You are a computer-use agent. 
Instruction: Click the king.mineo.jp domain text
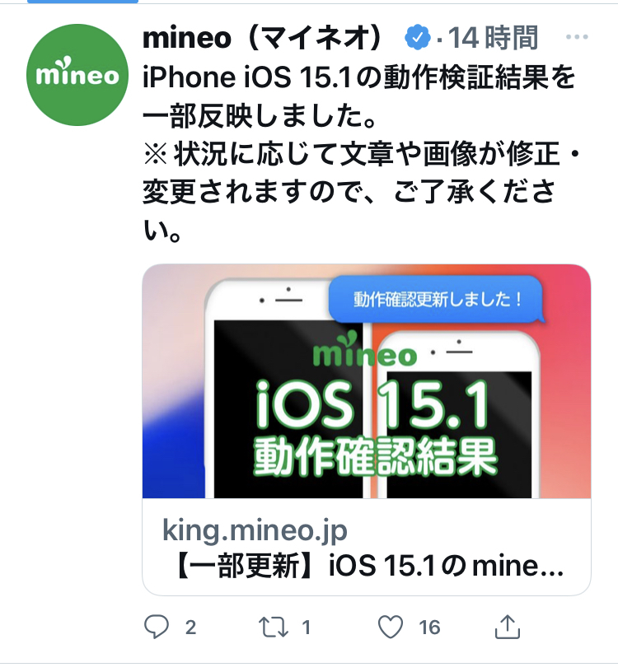[x=255, y=531]
